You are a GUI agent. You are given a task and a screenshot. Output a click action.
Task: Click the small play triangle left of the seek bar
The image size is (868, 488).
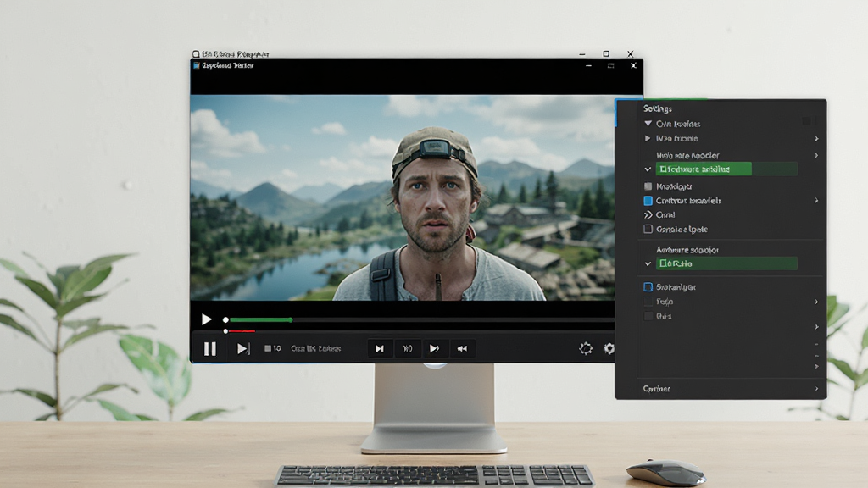click(x=207, y=319)
